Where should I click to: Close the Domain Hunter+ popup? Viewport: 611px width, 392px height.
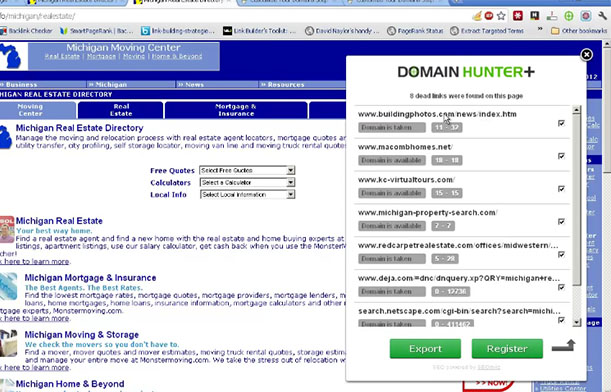coord(586,55)
